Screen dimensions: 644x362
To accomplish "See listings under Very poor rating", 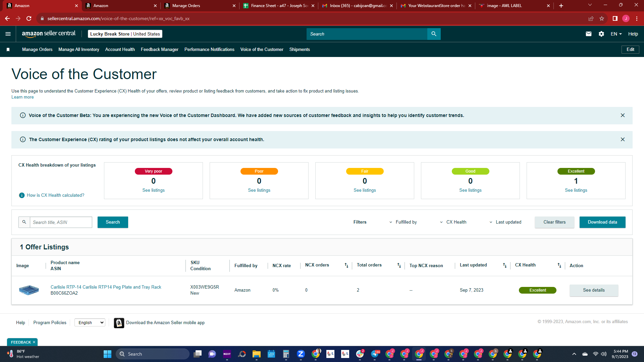I will coord(153,190).
